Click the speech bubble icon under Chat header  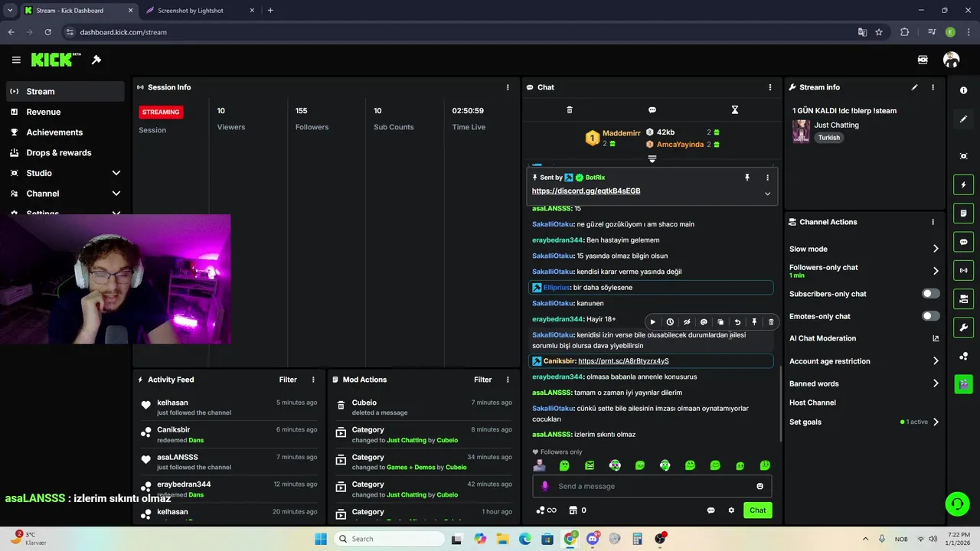point(652,110)
